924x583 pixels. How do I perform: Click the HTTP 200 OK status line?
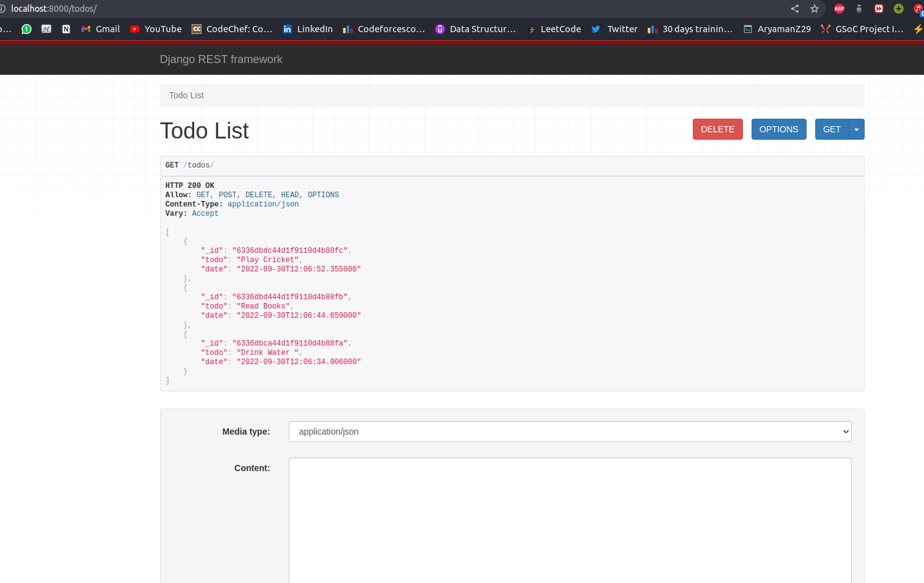click(x=190, y=185)
